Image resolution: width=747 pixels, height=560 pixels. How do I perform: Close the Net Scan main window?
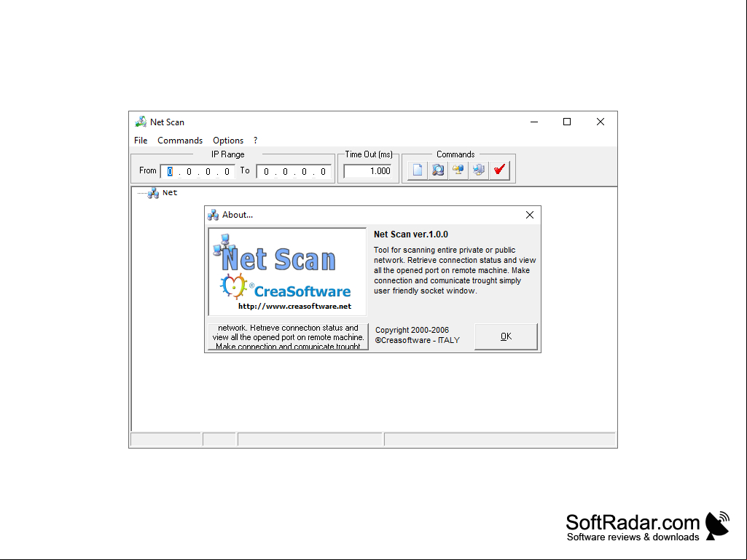tap(601, 122)
